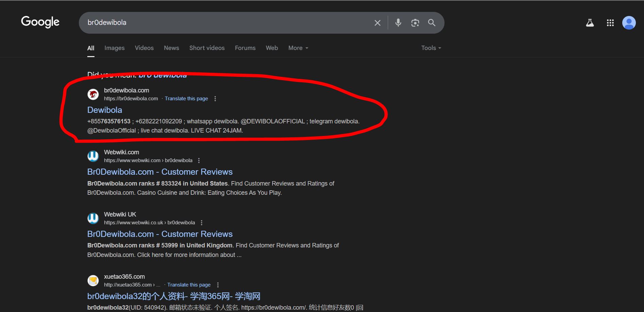
Task: Open three-dot menu for Webwiki UK result
Action: [x=202, y=223]
